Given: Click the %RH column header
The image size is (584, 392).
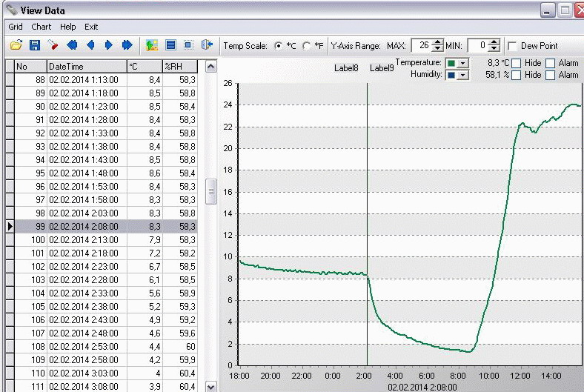Looking at the screenshot, I should (179, 67).
